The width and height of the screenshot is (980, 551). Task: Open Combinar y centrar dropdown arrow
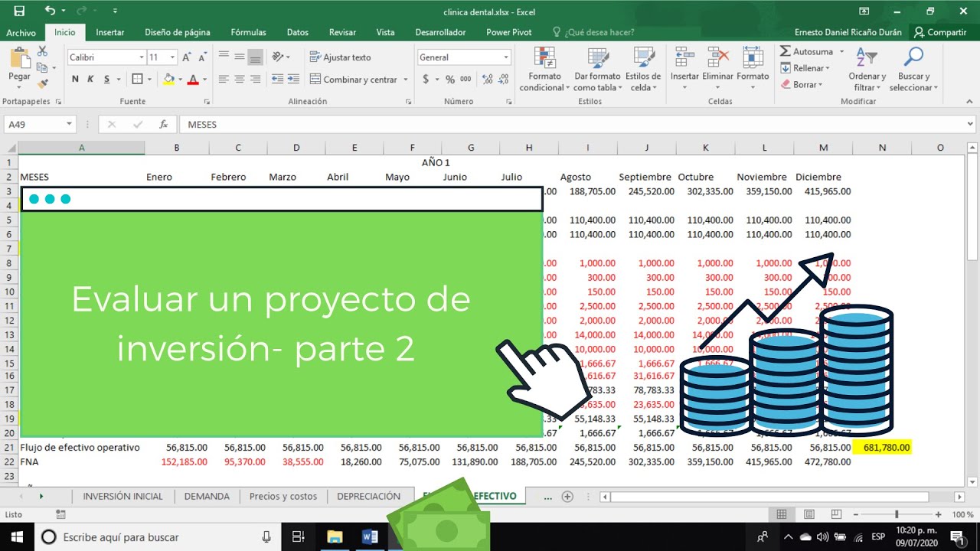405,80
